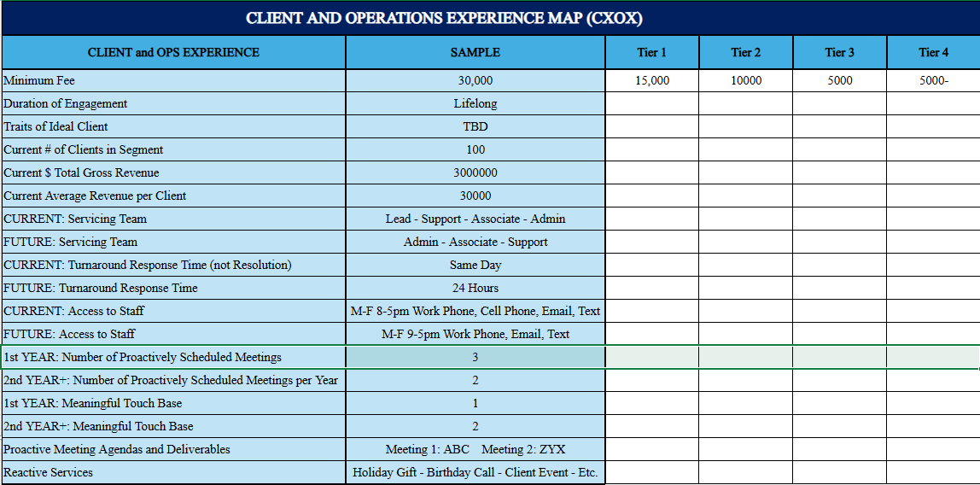Select 'Admin - Associate - Support' cell
980x485 pixels.
[475, 242]
